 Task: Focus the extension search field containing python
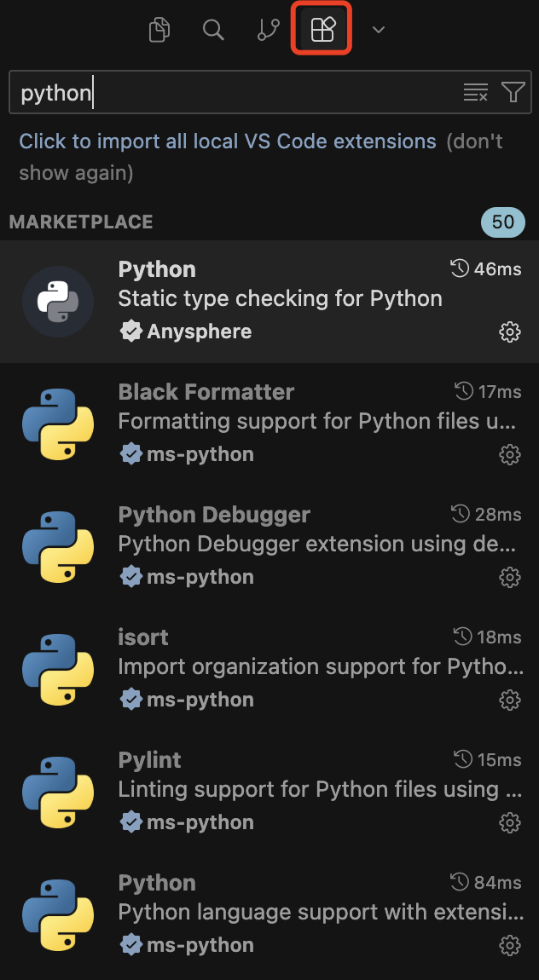point(270,93)
